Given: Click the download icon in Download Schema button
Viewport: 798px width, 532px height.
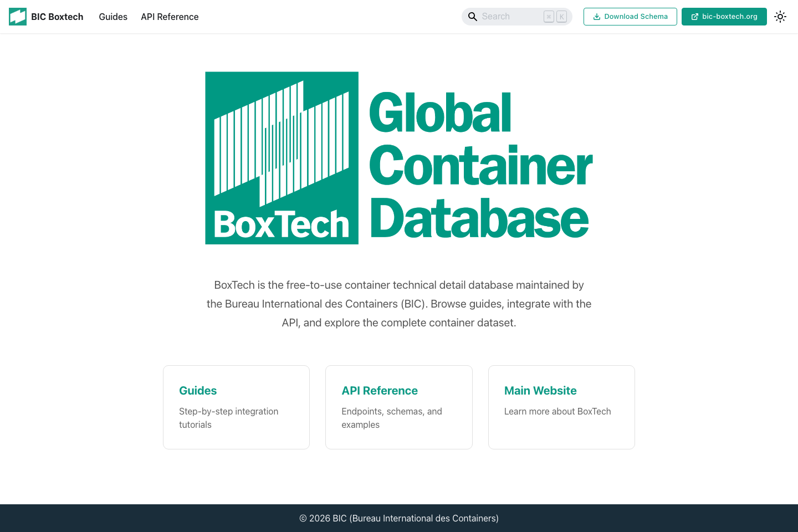Looking at the screenshot, I should point(597,17).
